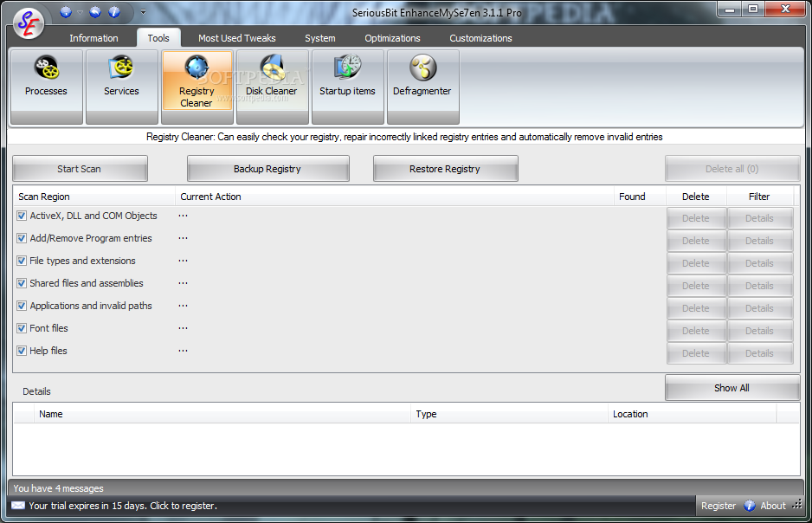
Task: Click the window resize grip in status bar
Action: (x=797, y=504)
